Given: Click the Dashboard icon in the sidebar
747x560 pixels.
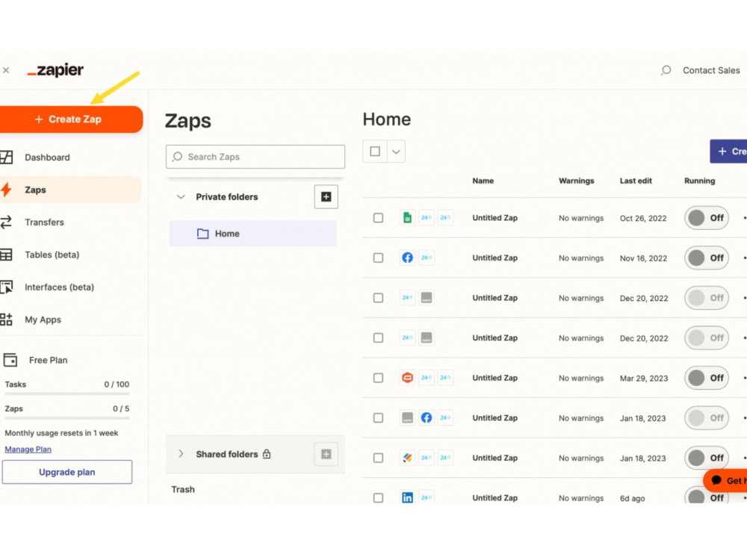Looking at the screenshot, I should [x=6, y=157].
